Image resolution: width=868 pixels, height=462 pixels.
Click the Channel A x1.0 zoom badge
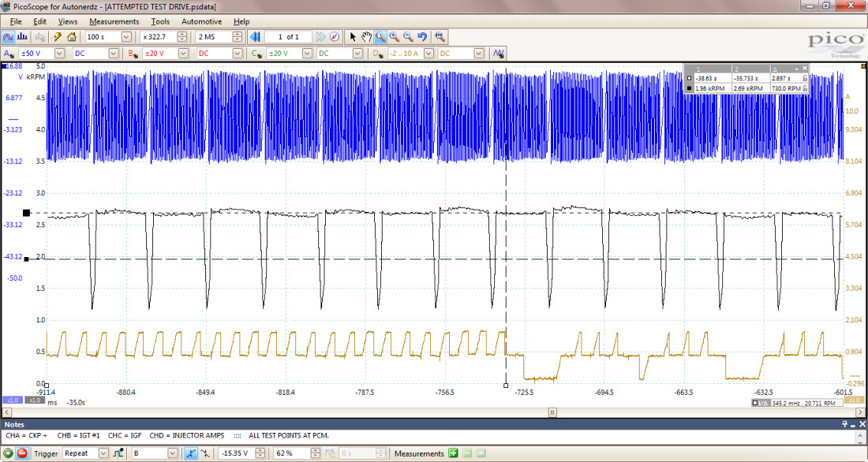coord(13,400)
